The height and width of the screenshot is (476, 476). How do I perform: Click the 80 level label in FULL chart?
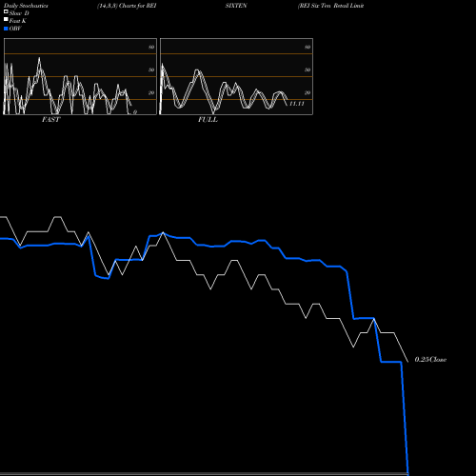click(307, 47)
